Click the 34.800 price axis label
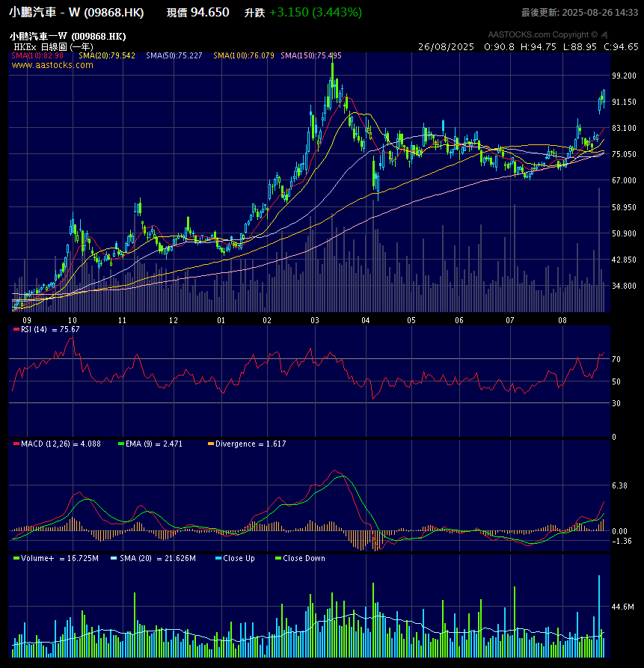Image resolution: width=644 pixels, height=668 pixels. [x=624, y=286]
